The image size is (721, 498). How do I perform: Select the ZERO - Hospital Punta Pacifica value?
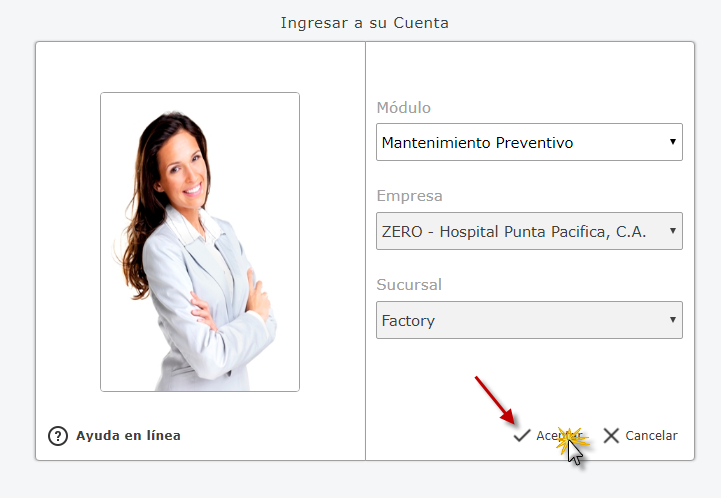(514, 231)
